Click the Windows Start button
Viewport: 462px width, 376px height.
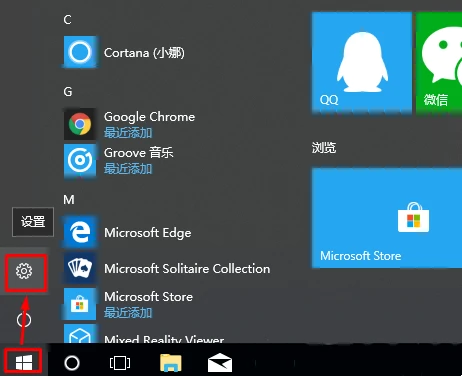(24, 362)
